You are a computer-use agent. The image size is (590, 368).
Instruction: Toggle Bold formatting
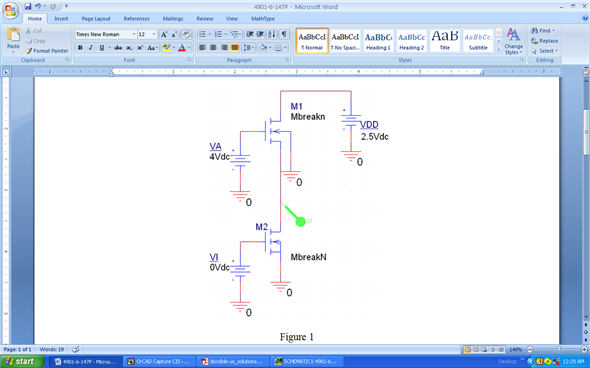pyautogui.click(x=80, y=48)
